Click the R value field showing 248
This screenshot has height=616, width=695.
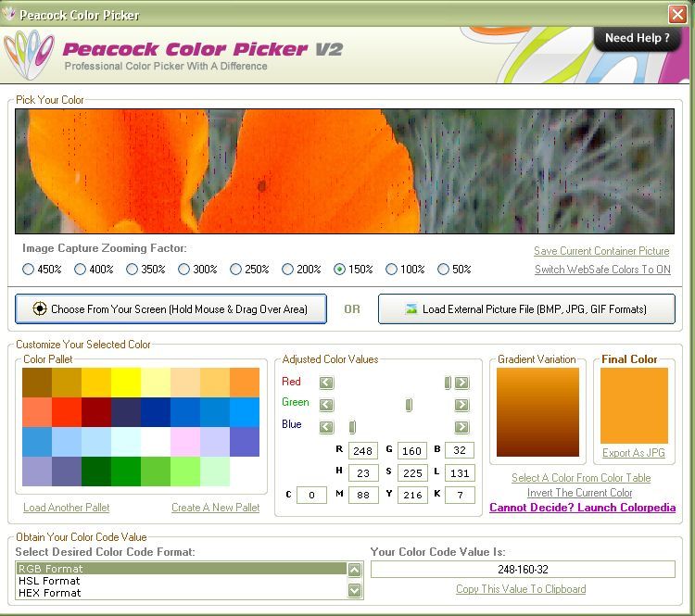[x=363, y=450]
